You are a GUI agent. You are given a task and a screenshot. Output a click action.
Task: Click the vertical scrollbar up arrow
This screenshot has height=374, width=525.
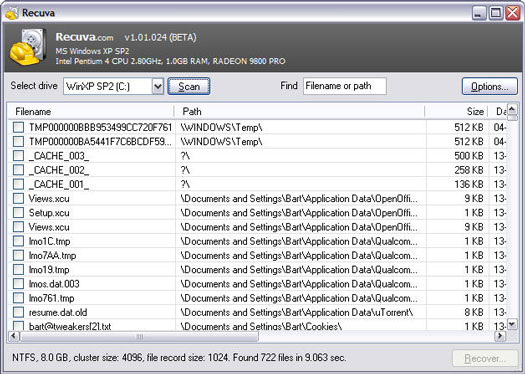512,109
